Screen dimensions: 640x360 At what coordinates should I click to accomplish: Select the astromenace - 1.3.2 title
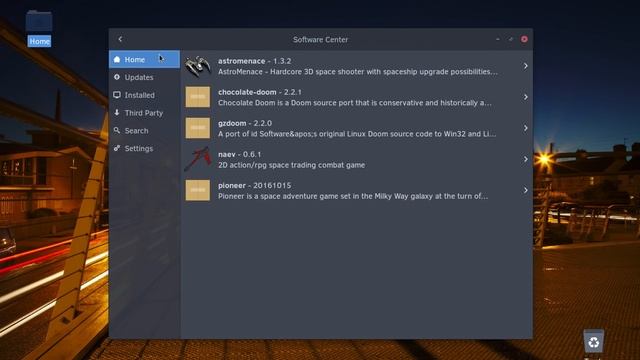[255, 61]
